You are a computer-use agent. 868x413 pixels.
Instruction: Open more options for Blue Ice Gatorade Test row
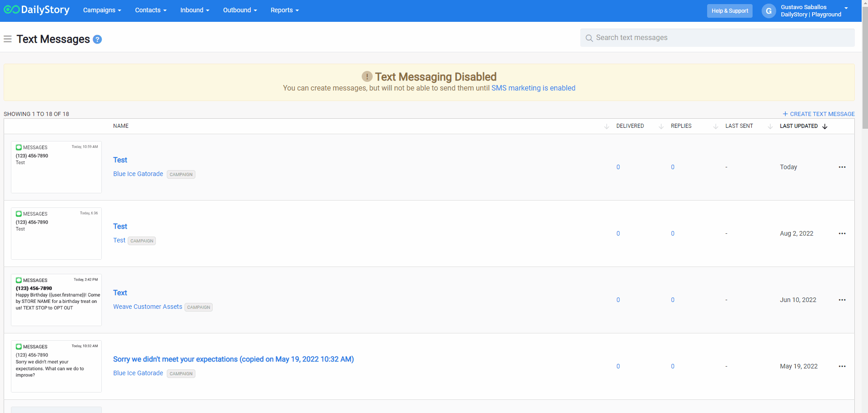(842, 167)
